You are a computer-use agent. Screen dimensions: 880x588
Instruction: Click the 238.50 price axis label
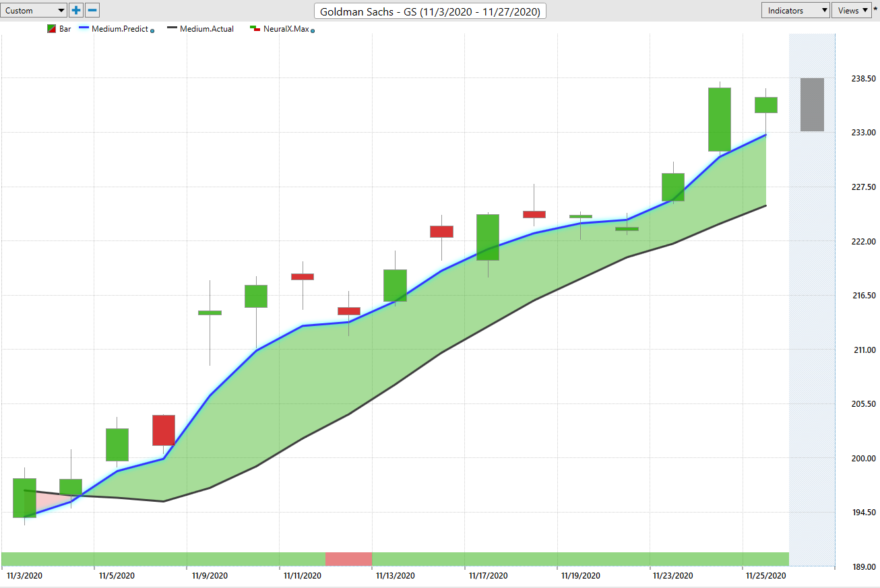coord(863,78)
